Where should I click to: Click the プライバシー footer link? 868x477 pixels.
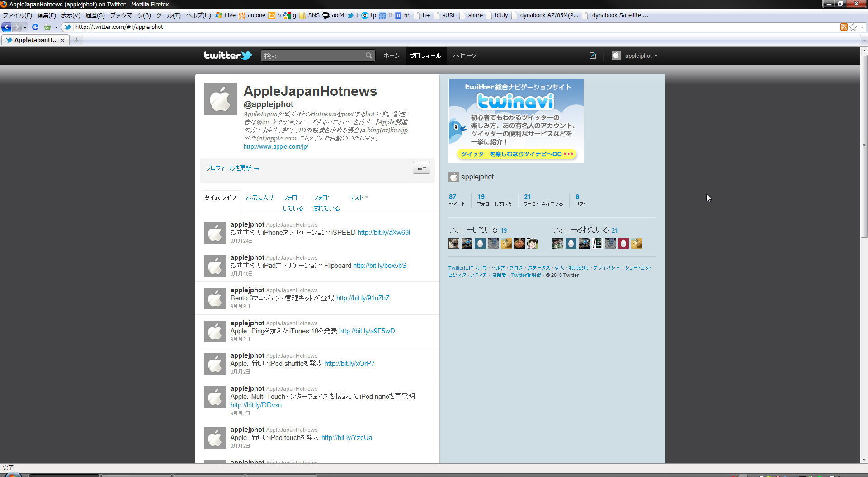point(606,268)
